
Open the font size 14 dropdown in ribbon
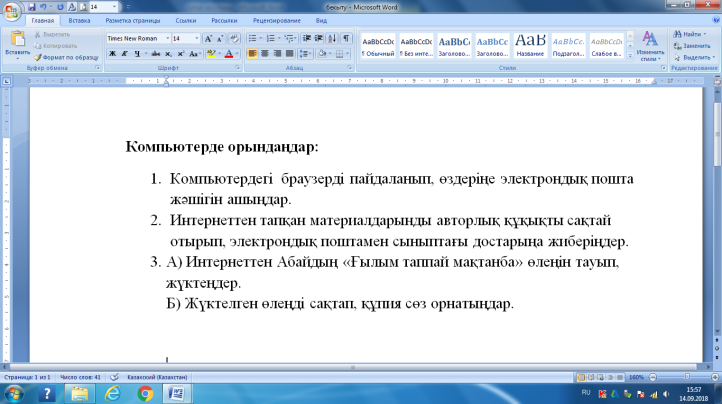pos(197,39)
